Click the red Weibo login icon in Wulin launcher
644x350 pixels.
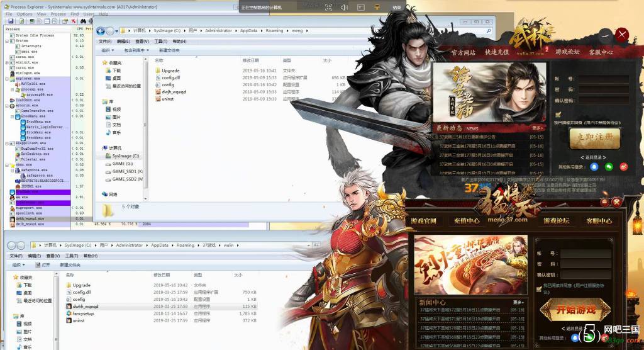[623, 167]
